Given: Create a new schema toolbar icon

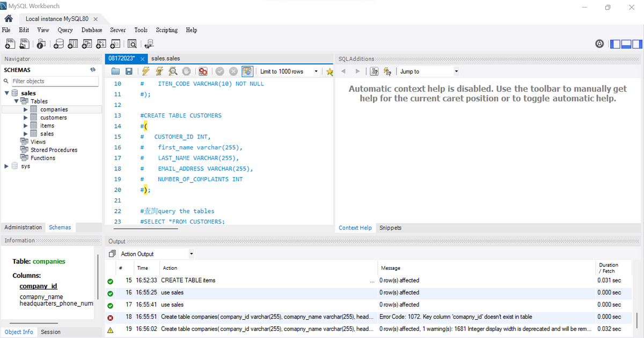Looking at the screenshot, I should coord(59,44).
